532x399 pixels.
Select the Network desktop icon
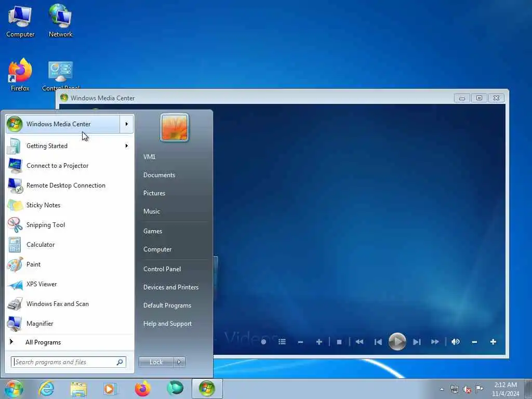60,21
